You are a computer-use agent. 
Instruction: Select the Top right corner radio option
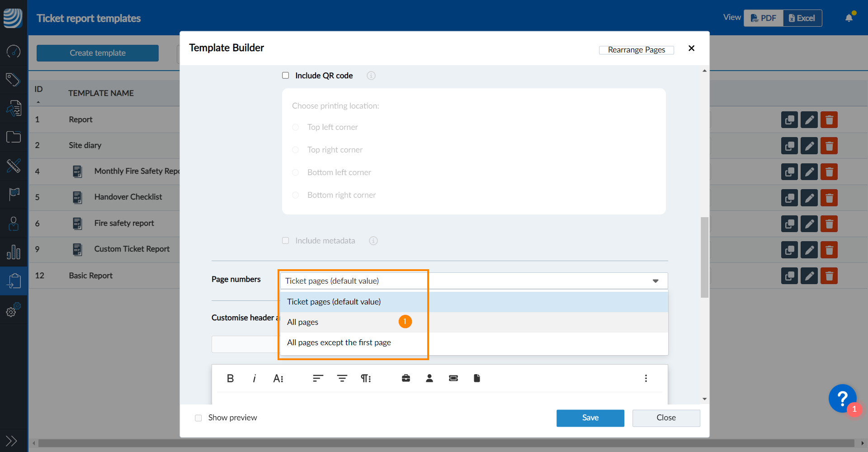(296, 150)
